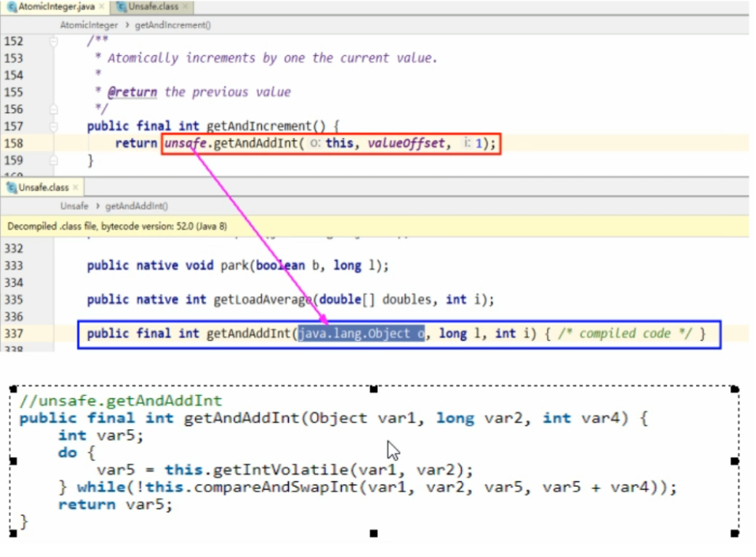Click getAndIncrement() in the breadcrumb
This screenshot has width=756, height=557.
[173, 25]
